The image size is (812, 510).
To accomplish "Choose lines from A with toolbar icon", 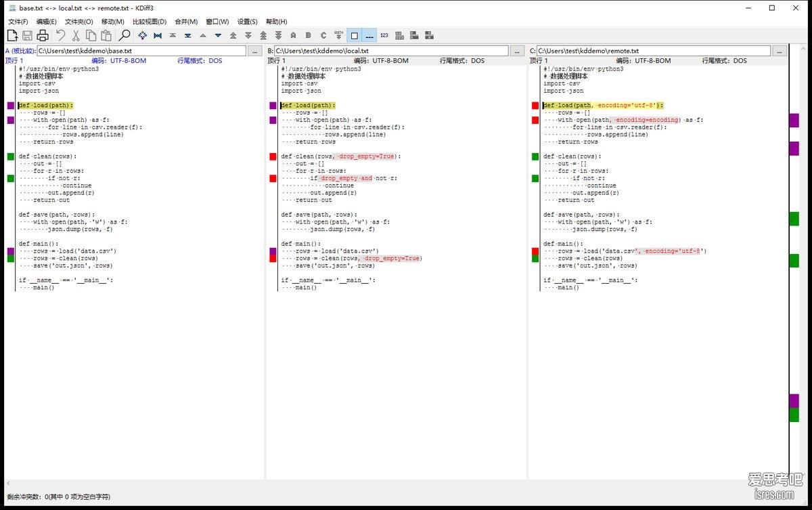I will click(293, 35).
